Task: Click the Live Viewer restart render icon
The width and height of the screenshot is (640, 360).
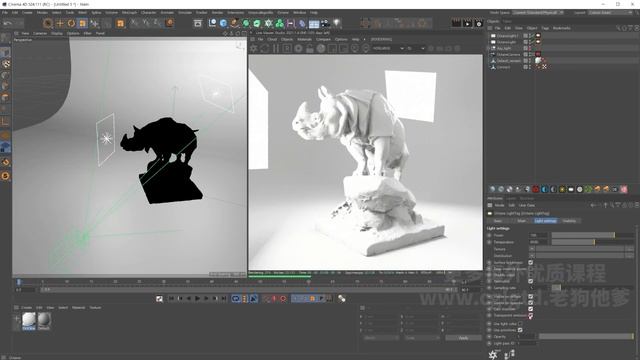Action: click(x=264, y=49)
